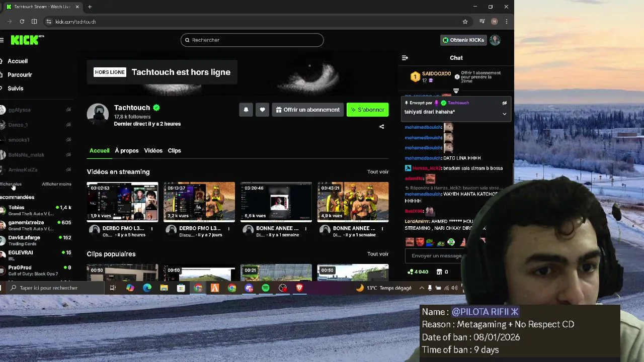Click Tout voir beside Clips populaires
The height and width of the screenshot is (362, 644).
pos(378,254)
